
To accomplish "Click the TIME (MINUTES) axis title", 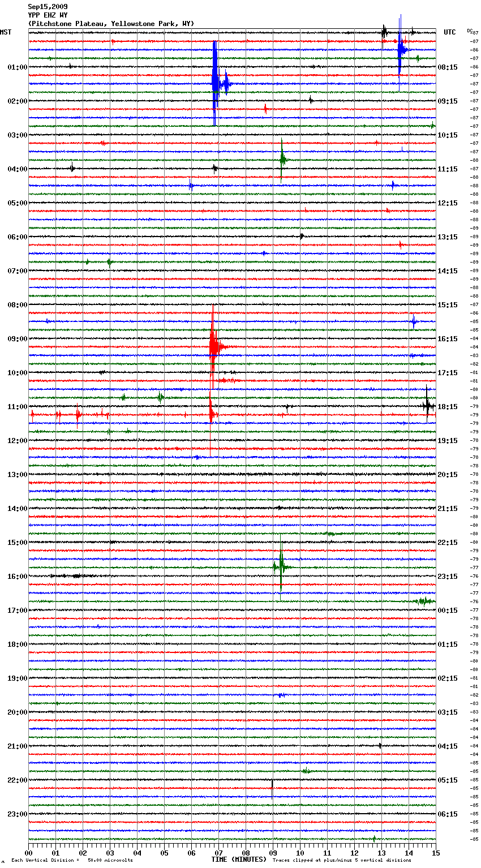I will coord(239,860).
